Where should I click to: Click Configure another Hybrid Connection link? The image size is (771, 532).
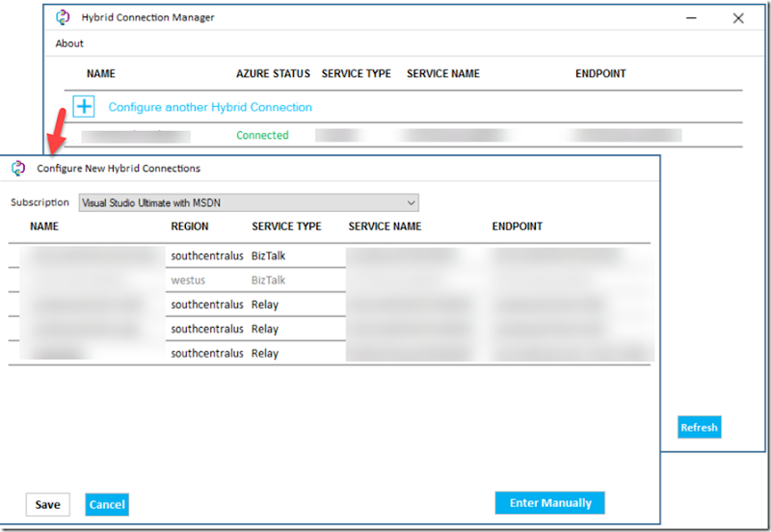click(x=210, y=107)
